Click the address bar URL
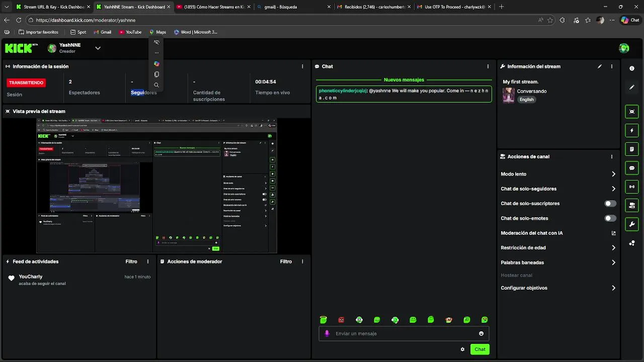644x362 pixels. pyautogui.click(x=86, y=20)
